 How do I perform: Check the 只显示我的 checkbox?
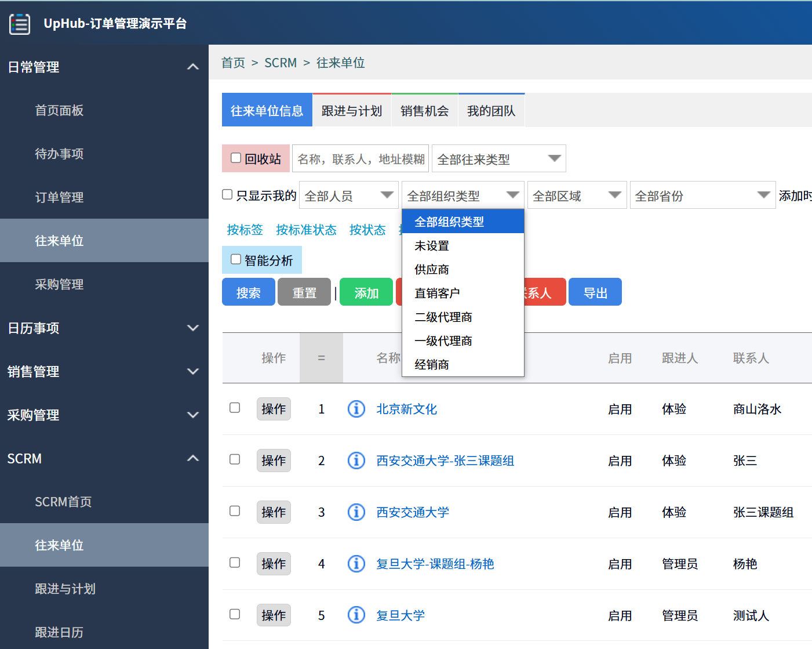pos(227,194)
